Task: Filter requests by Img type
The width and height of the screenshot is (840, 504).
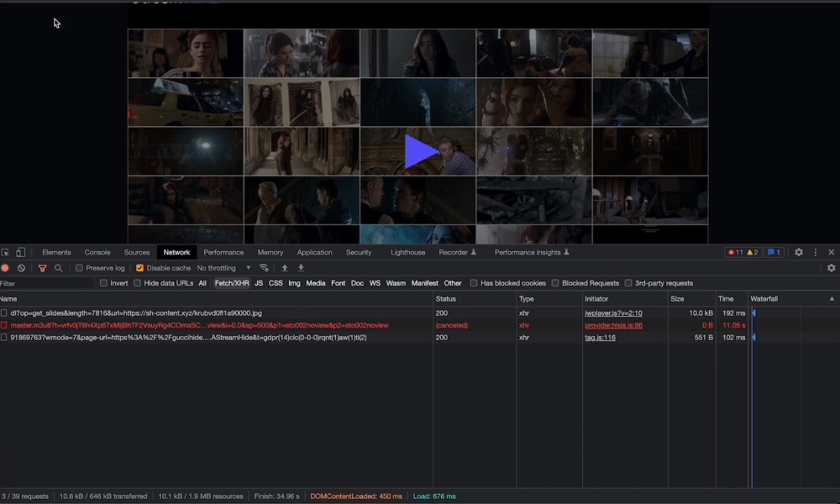Action: point(294,283)
